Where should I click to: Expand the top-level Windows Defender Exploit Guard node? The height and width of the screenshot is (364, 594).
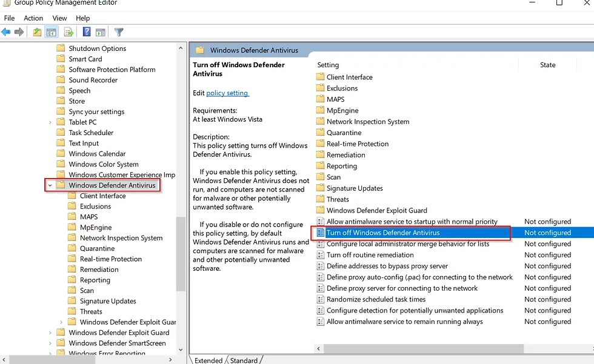pyautogui.click(x=50, y=333)
